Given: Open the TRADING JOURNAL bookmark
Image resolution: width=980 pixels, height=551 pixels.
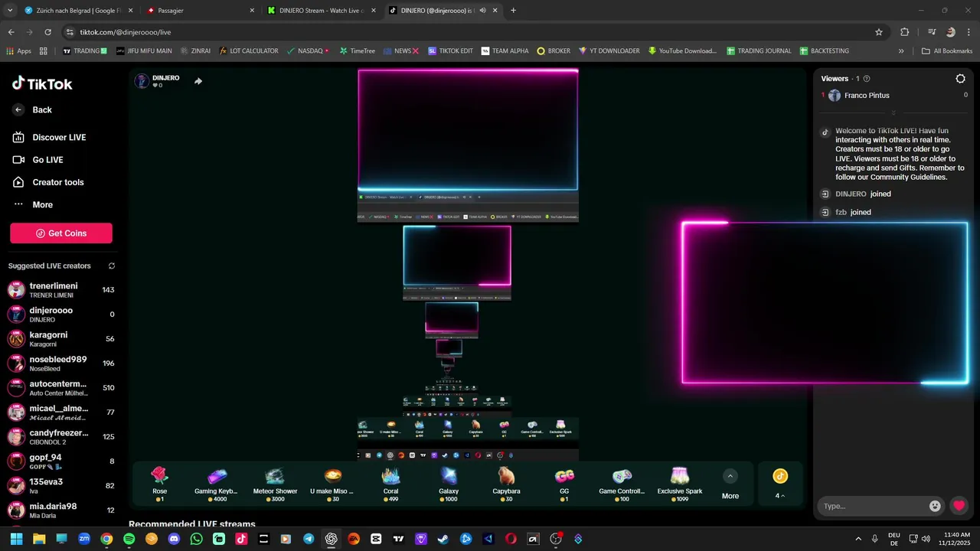Looking at the screenshot, I should click(x=759, y=51).
